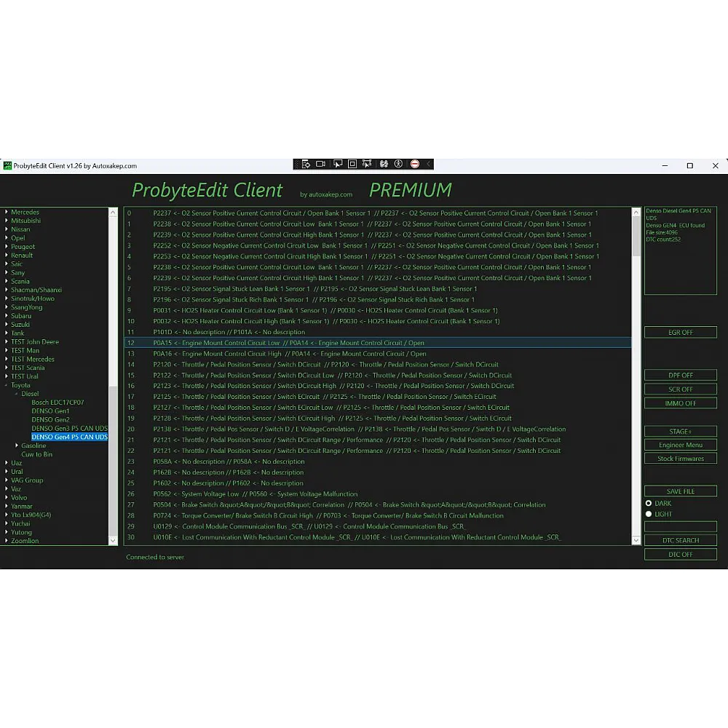The image size is (728, 728).
Task: Click the DTC list vertical scrollbar
Action: pyautogui.click(x=636, y=364)
